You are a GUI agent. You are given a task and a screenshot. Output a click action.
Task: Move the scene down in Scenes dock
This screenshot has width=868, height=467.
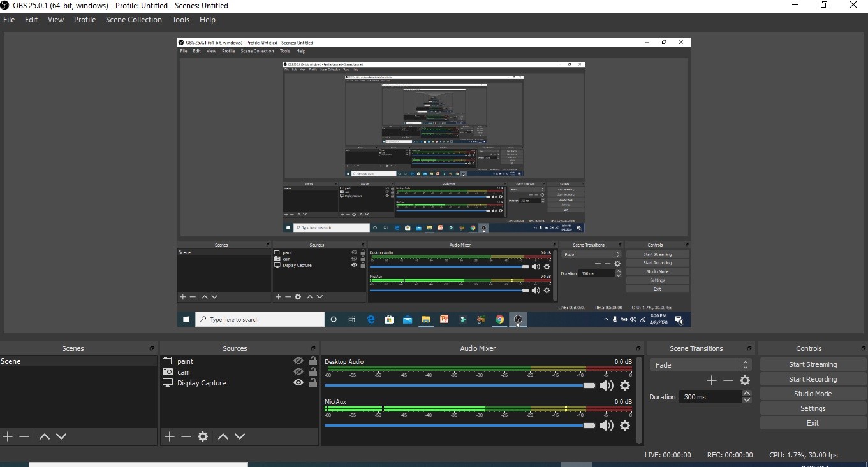click(61, 436)
